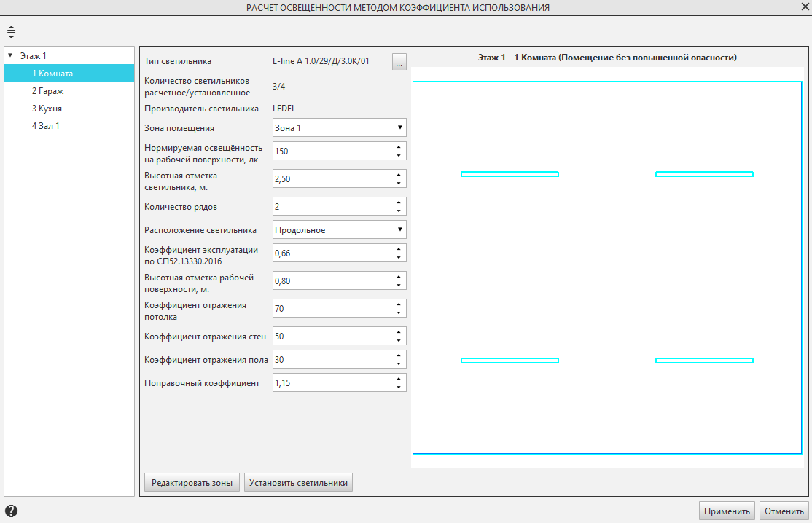This screenshot has width=812, height=523.
Task: Open the Зона помещения dropdown
Action: pos(339,128)
